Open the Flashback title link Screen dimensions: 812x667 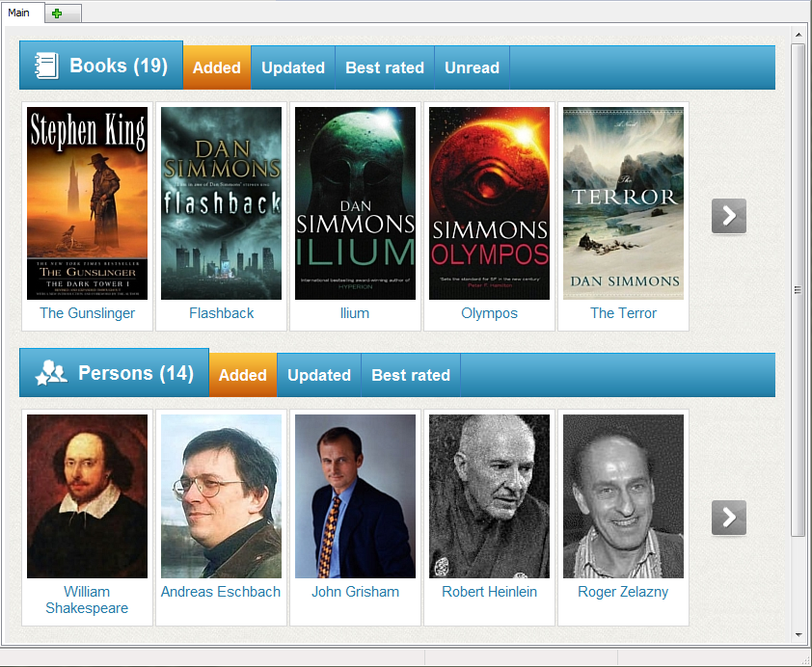[x=221, y=313]
